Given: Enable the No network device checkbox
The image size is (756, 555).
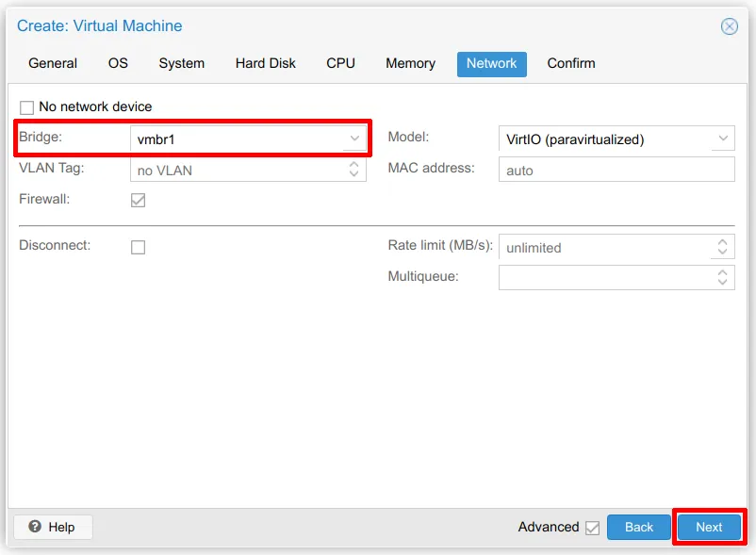Looking at the screenshot, I should [x=26, y=107].
